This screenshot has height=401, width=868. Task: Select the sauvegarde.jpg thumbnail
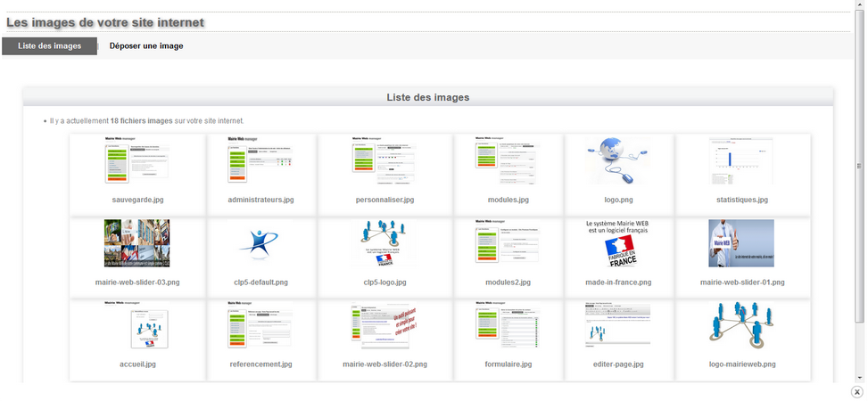[136, 160]
